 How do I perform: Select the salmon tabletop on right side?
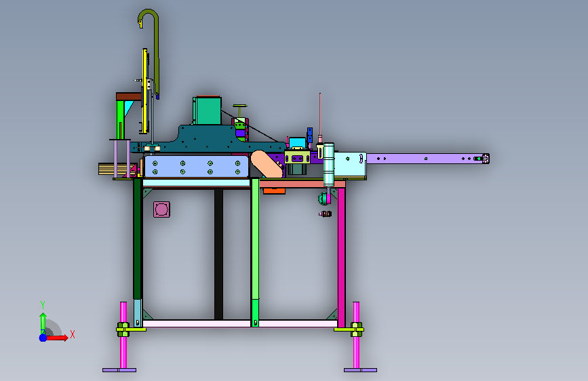click(302, 184)
